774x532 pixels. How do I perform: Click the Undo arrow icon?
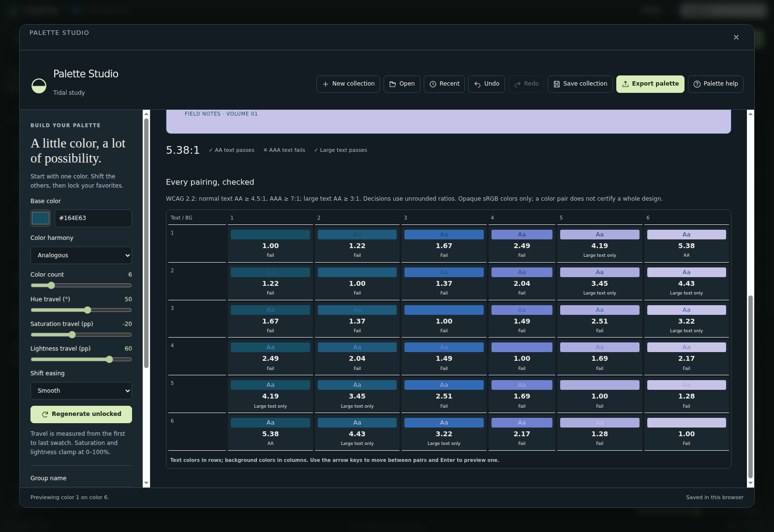pos(477,84)
